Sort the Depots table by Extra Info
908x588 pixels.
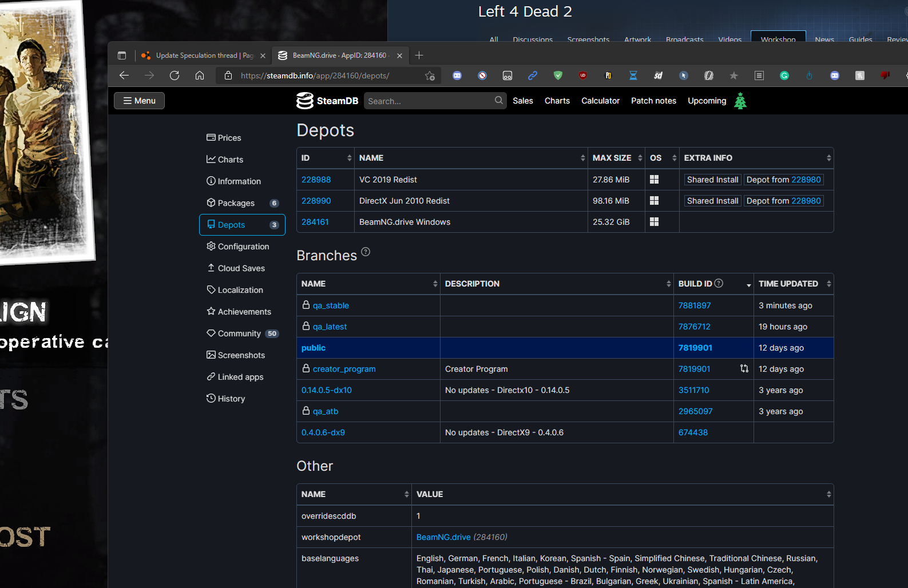756,158
